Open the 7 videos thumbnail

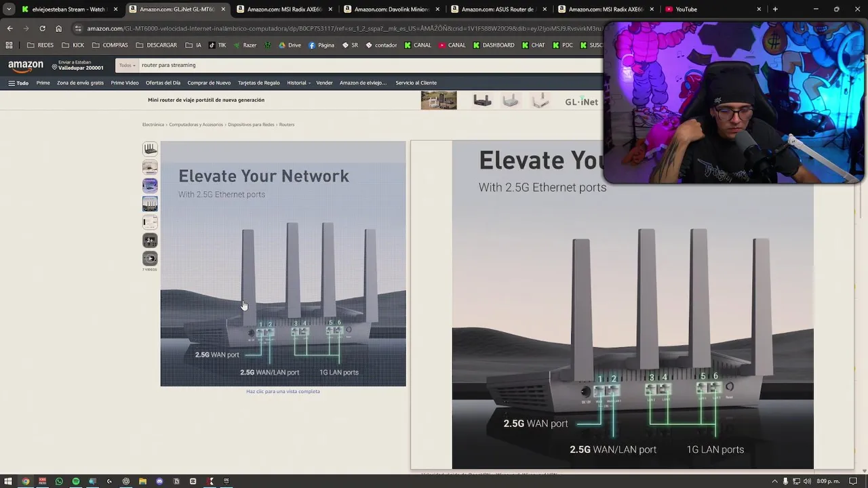(x=150, y=258)
